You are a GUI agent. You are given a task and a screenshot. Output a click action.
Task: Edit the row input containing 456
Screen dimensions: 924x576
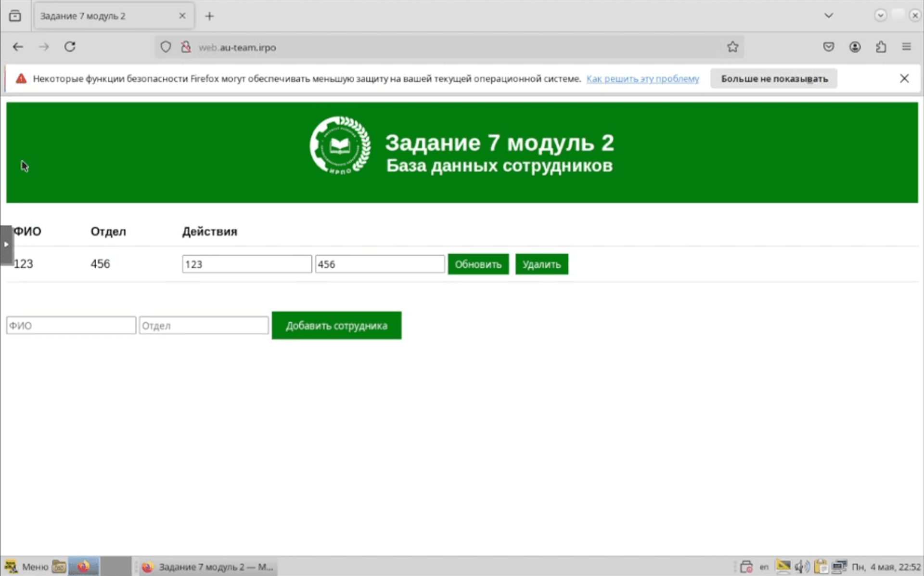click(x=380, y=264)
